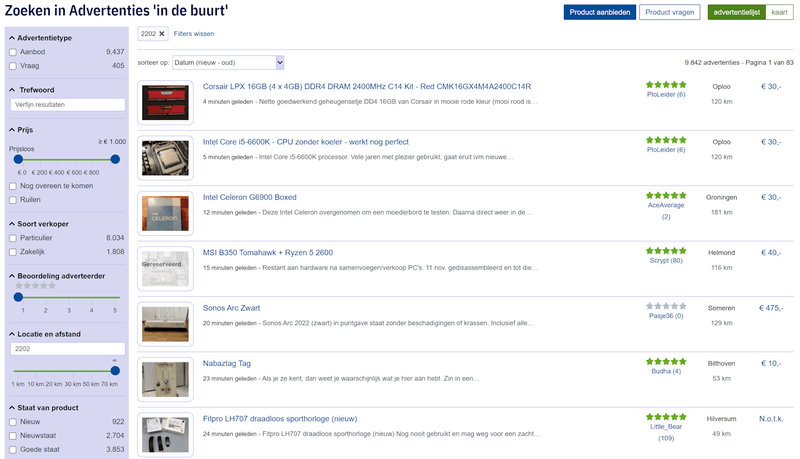Click the star rating above Budha (4)
The height and width of the screenshot is (459, 800).
pos(666,362)
